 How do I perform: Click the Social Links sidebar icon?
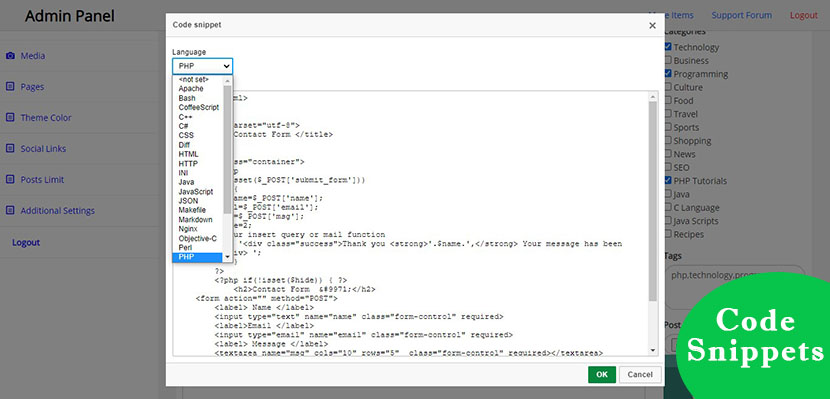coord(10,149)
